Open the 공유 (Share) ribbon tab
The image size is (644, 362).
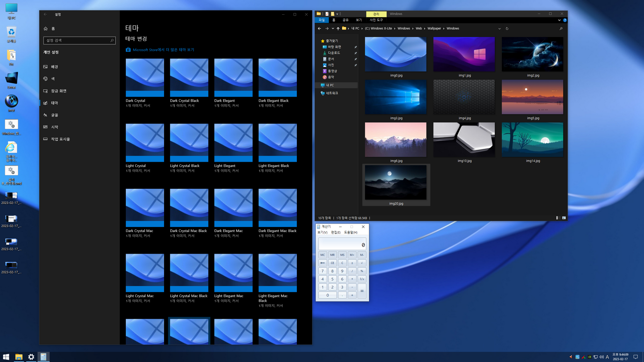click(346, 20)
